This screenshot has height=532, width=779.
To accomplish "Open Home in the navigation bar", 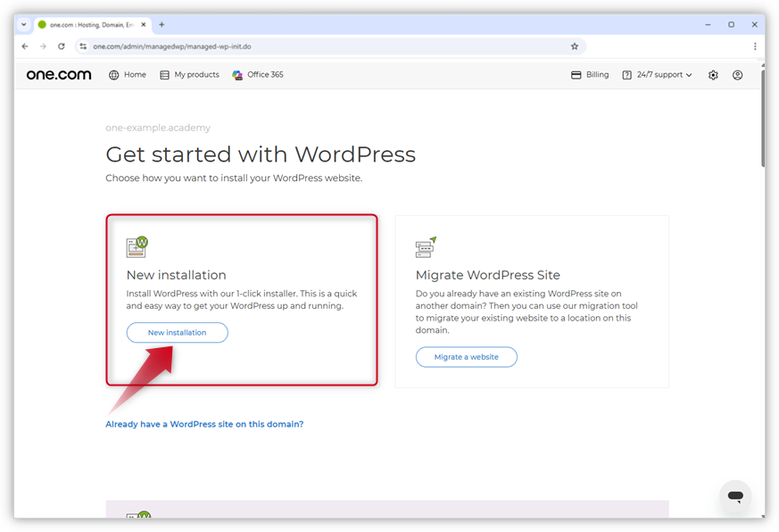I will (x=128, y=75).
